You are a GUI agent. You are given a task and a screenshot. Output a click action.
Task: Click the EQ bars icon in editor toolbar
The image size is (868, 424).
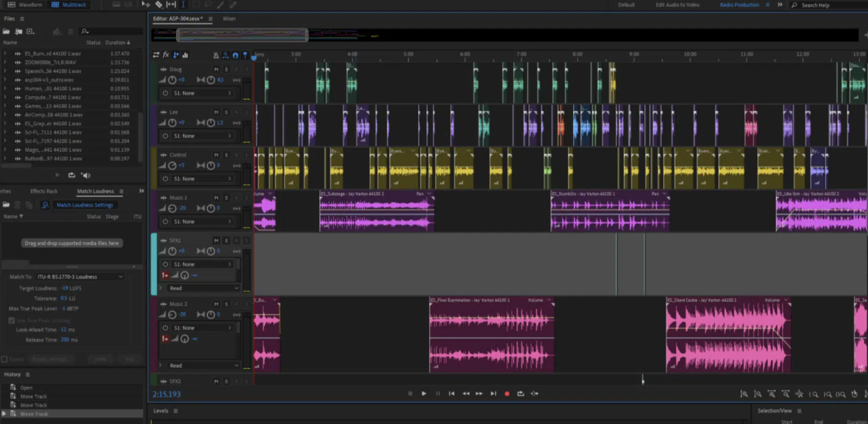click(x=185, y=55)
